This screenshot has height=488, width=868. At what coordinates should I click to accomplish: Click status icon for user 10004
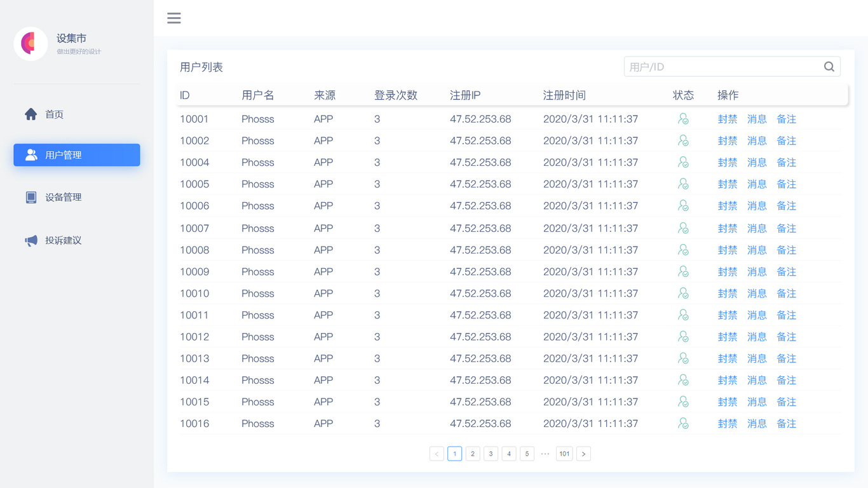click(683, 162)
